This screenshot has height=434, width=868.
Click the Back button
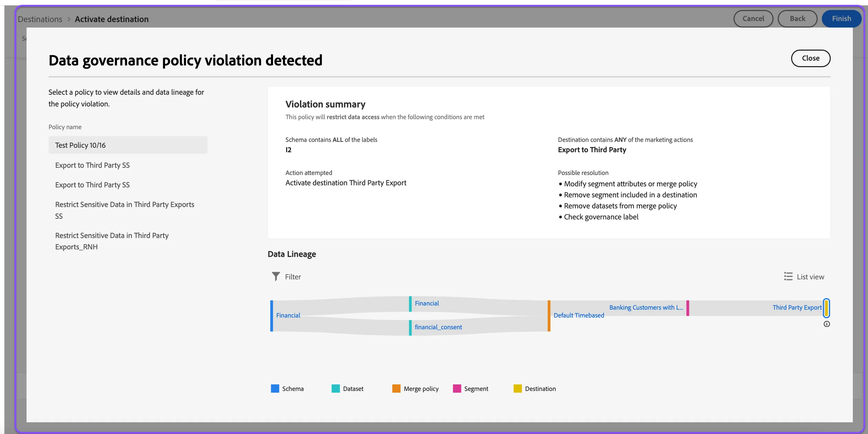click(797, 19)
